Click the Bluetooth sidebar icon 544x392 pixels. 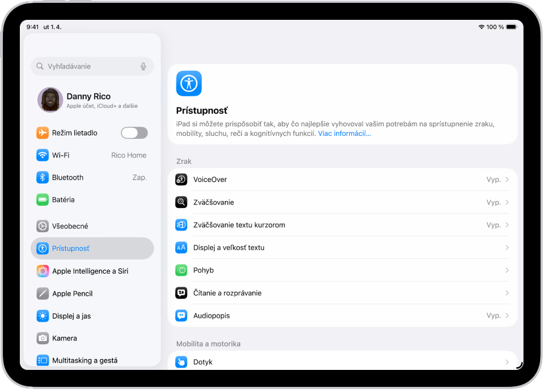[42, 178]
